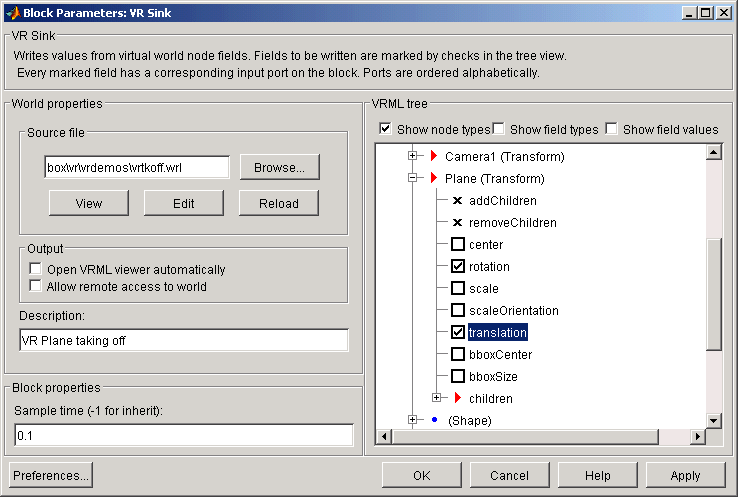Enable Open VRML viewer automatically
The image size is (738, 497).
35,269
